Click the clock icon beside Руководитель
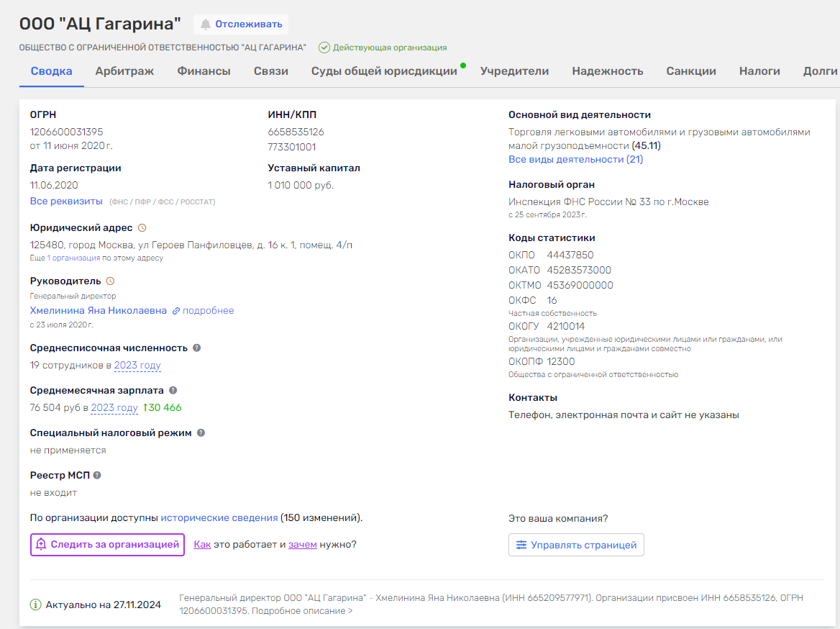This screenshot has height=629, width=840. coord(110,281)
